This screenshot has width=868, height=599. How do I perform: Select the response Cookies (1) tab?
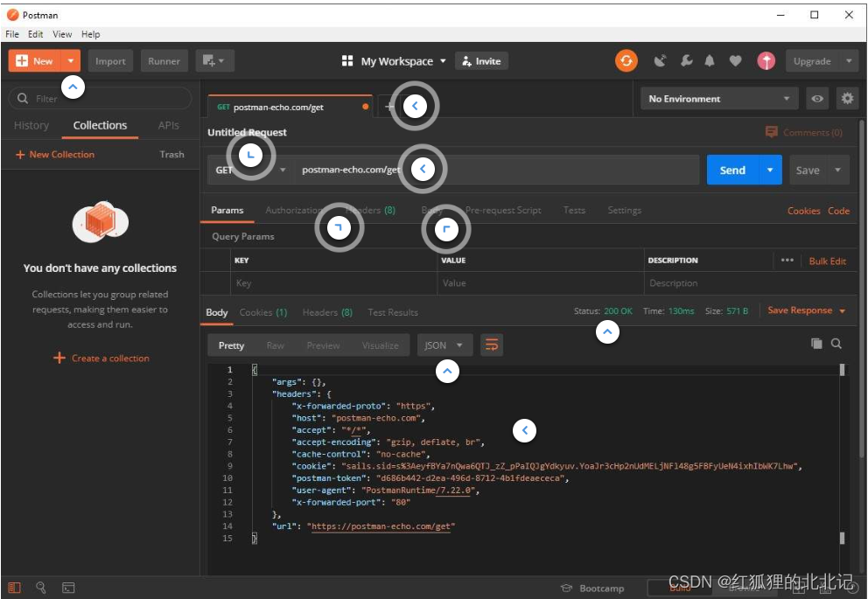263,312
